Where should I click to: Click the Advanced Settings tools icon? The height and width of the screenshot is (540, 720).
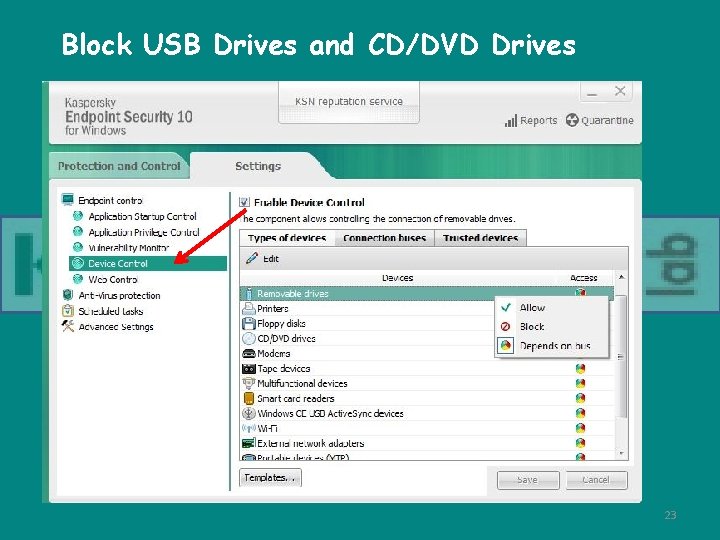click(x=68, y=326)
